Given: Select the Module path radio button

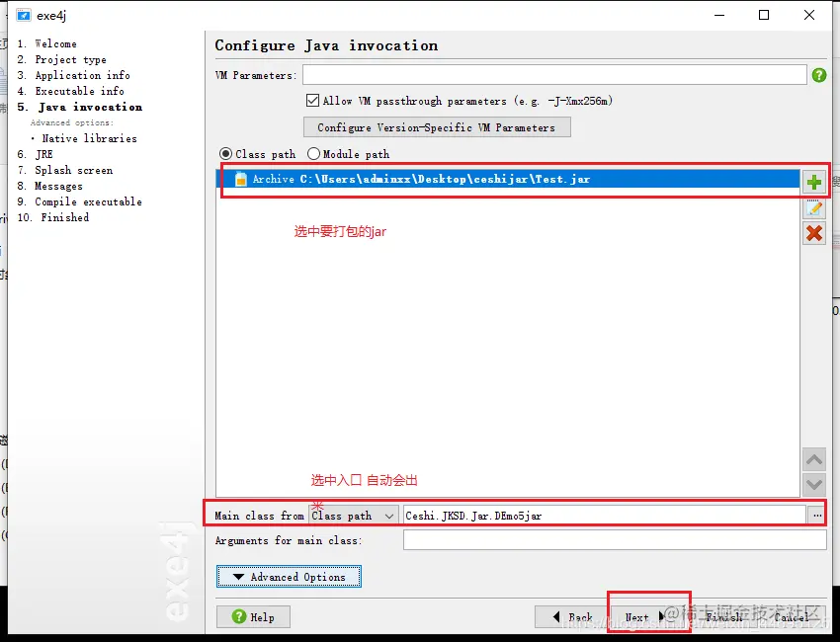Looking at the screenshot, I should point(313,154).
